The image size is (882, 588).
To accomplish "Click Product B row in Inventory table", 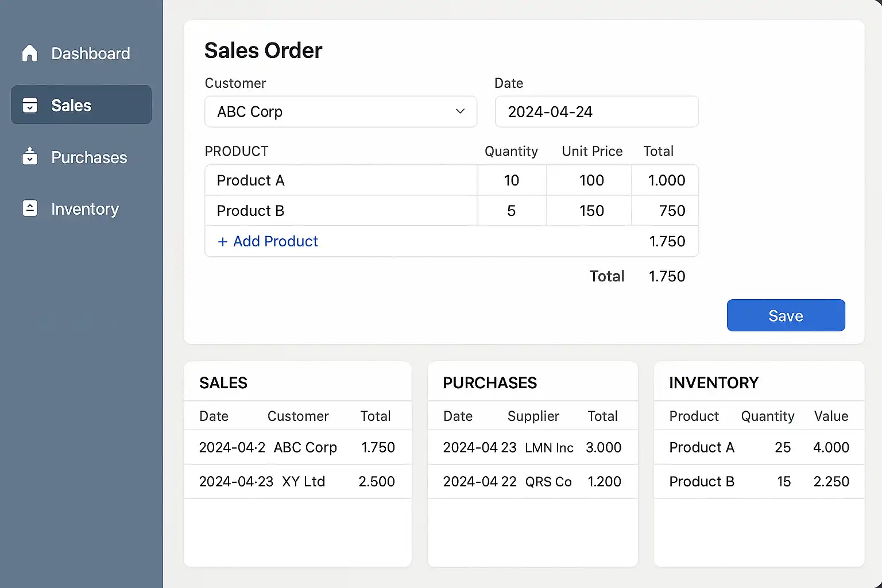I will [x=758, y=482].
